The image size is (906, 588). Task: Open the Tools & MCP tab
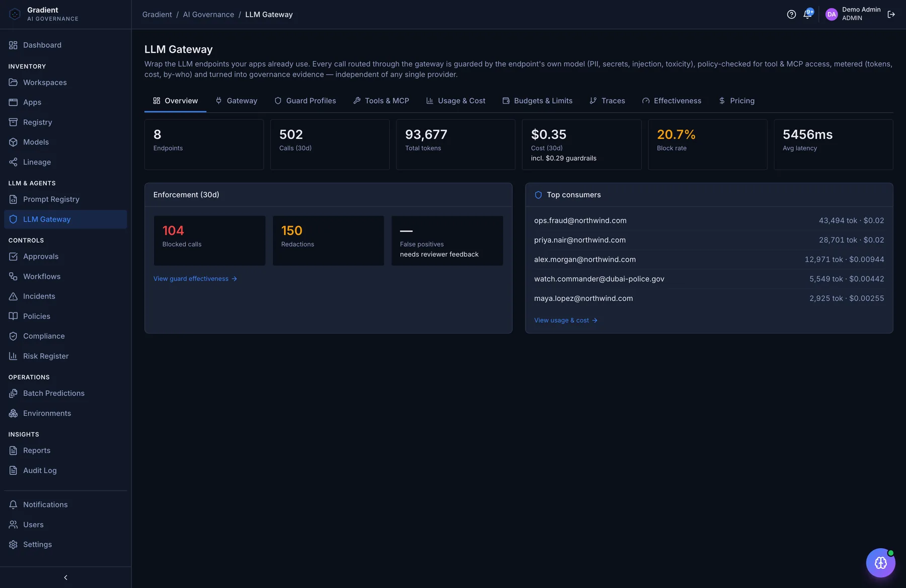pos(381,101)
